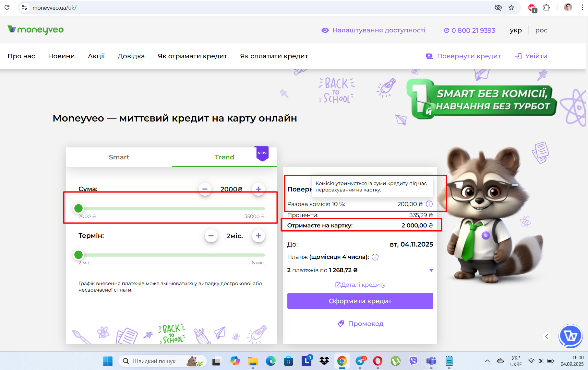Increase loan term with plus button
The height and width of the screenshot is (370, 588).
258,236
